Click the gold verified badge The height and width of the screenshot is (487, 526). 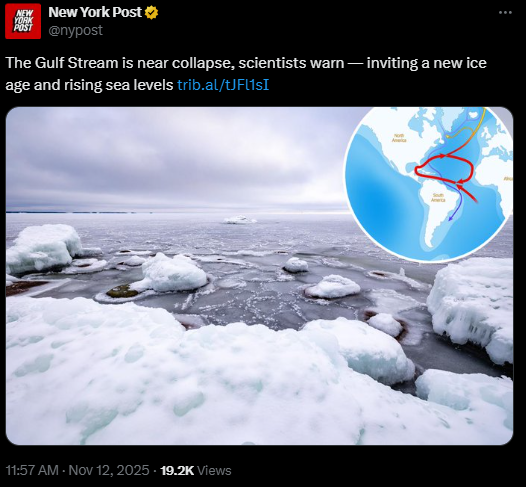coord(152,13)
